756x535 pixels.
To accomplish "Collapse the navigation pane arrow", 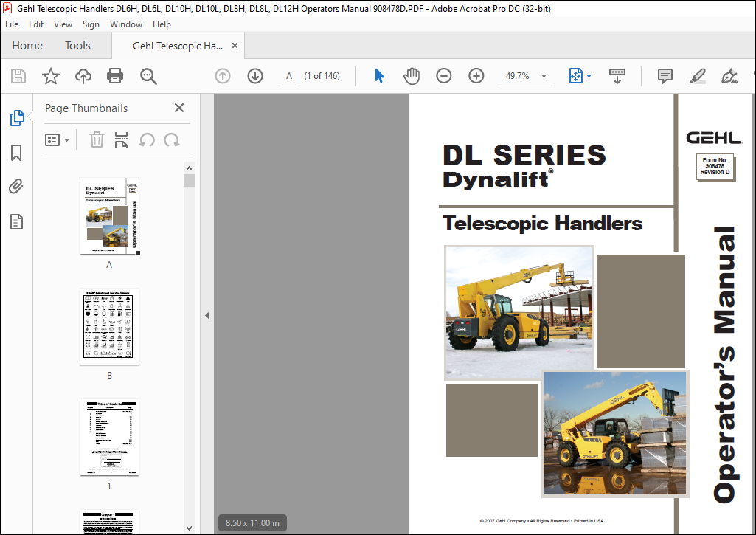I will (x=207, y=316).
